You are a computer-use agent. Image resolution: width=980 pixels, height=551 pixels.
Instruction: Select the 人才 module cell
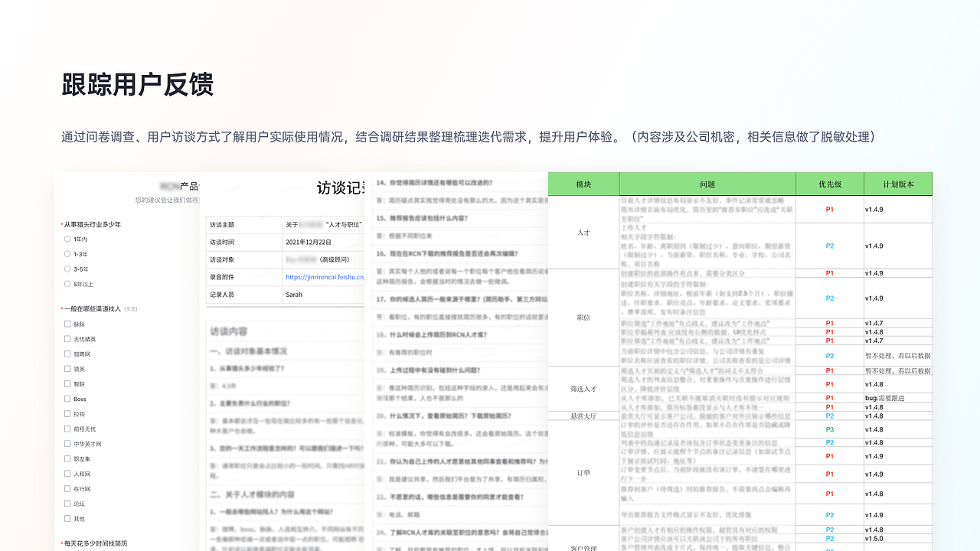584,233
